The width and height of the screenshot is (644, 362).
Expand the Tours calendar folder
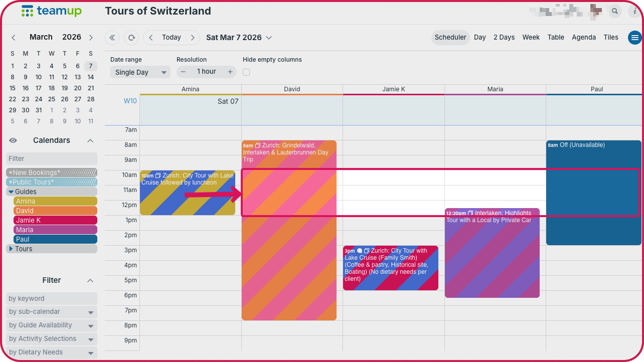pos(12,249)
